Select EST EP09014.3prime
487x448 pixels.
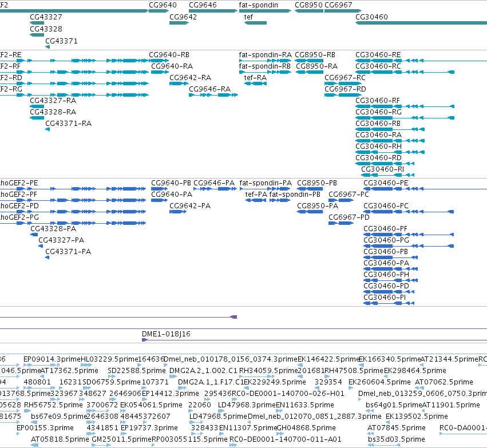coord(52,359)
